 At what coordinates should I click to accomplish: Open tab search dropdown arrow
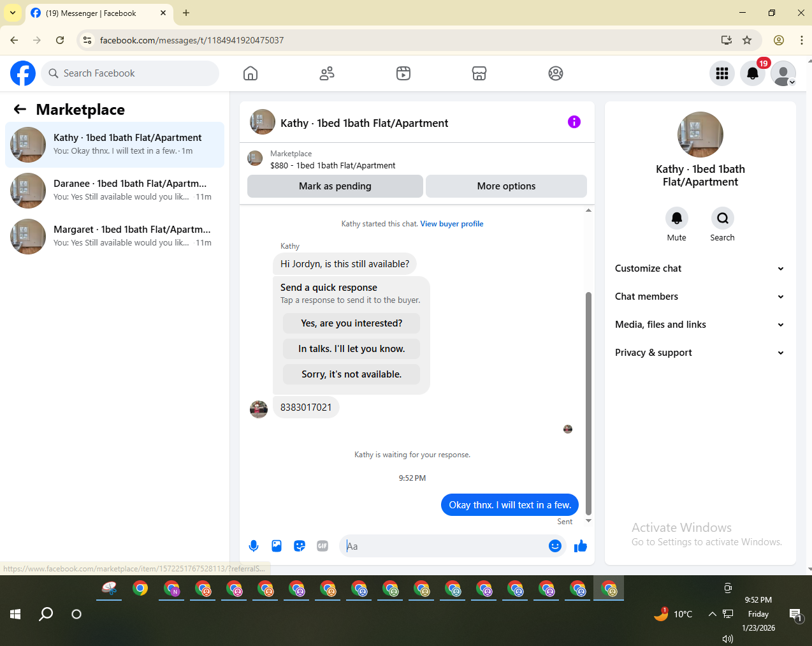point(13,13)
